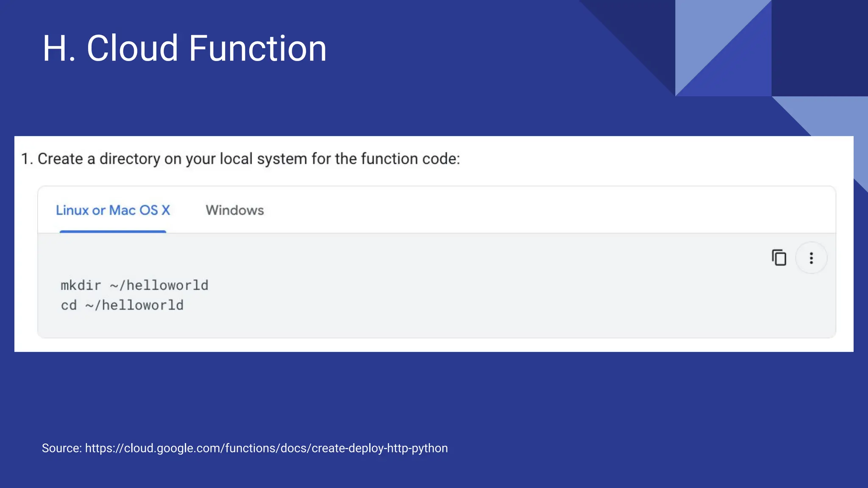Click the 'H. Cloud Function' slide title
This screenshot has width=868, height=488.
tap(185, 49)
